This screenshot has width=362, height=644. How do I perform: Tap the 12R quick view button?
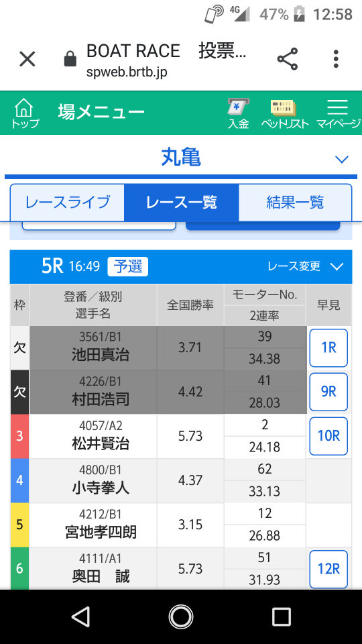(x=328, y=570)
